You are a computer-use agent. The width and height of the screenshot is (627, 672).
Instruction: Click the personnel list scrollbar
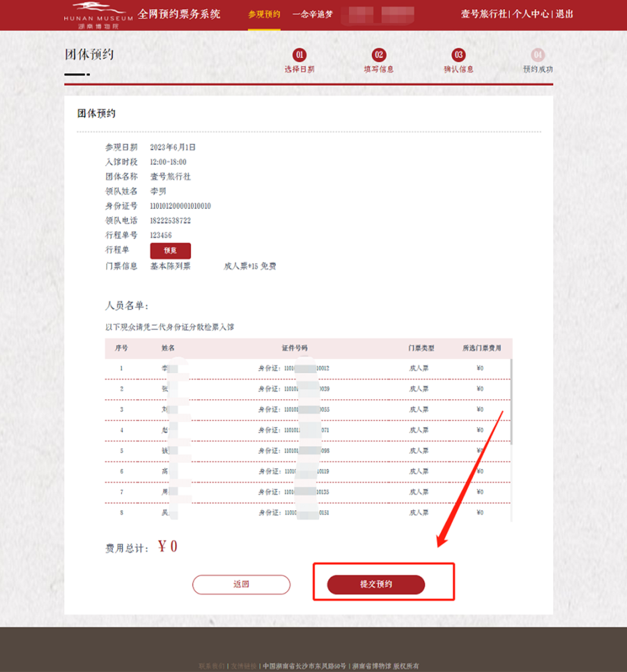pyautogui.click(x=511, y=402)
